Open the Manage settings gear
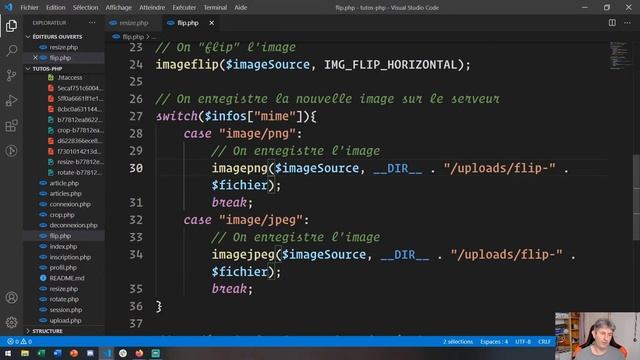Screen dimensions: 640x360 pyautogui.click(x=11, y=322)
